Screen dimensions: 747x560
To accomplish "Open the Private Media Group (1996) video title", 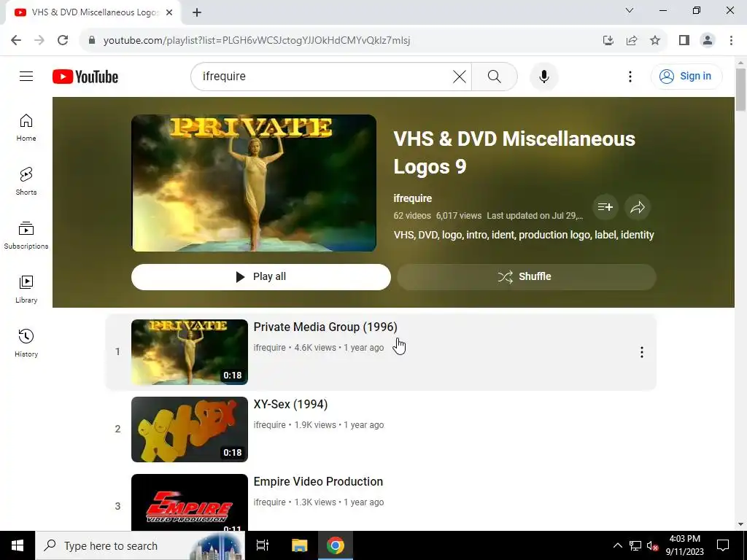I will (325, 327).
